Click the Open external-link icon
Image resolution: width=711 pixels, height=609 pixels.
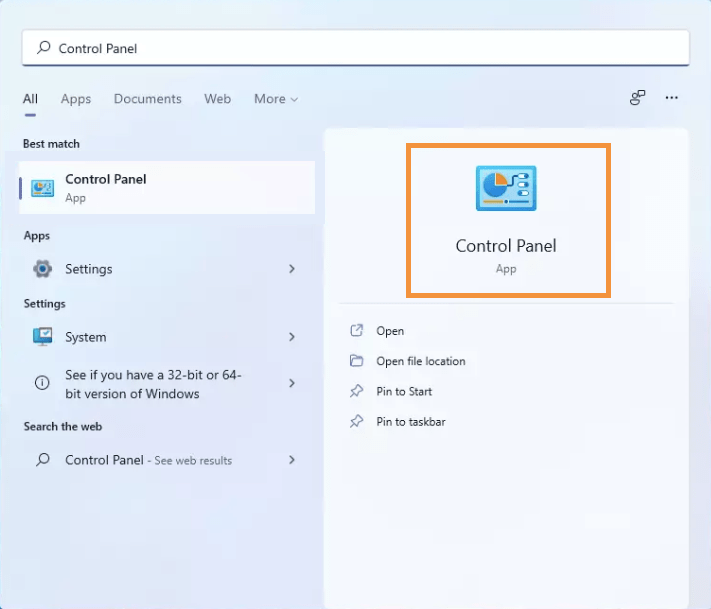coord(356,331)
